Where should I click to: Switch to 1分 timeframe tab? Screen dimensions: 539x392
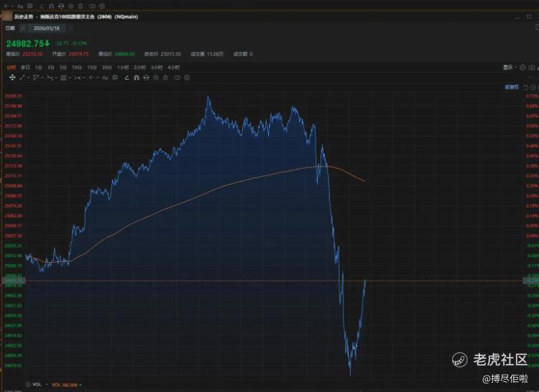(39, 67)
